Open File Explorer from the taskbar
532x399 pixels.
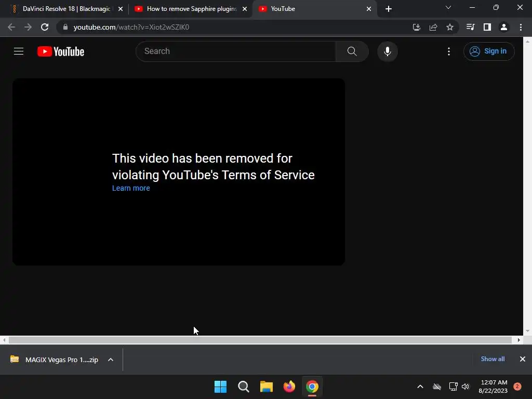(267, 387)
